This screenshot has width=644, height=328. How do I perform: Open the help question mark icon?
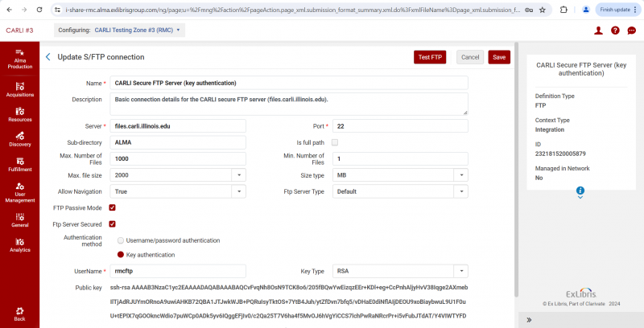click(x=615, y=31)
